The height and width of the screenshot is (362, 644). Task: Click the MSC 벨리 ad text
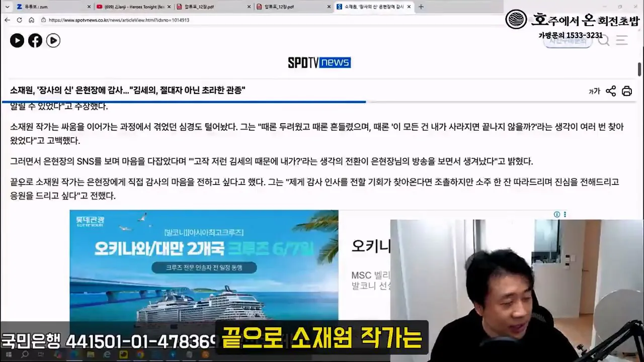click(x=371, y=276)
